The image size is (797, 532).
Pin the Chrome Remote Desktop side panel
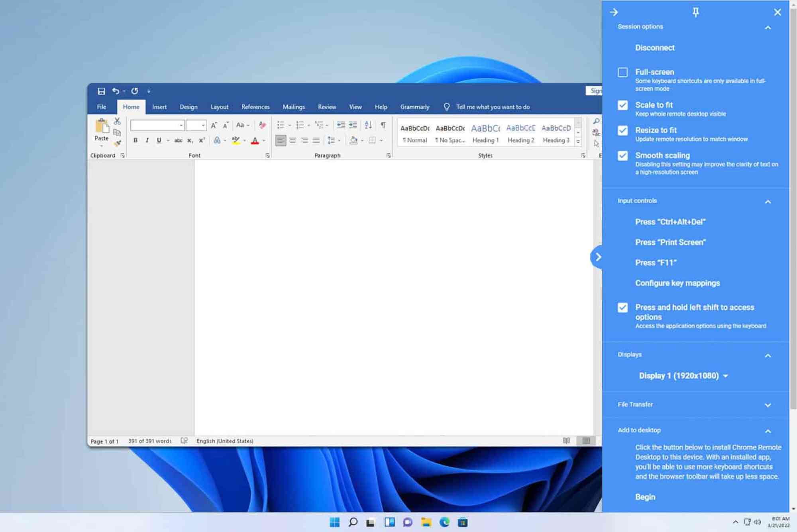pyautogui.click(x=695, y=12)
